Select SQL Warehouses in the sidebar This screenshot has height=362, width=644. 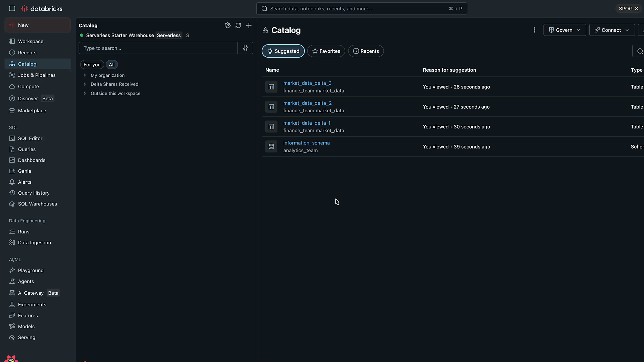tap(37, 204)
